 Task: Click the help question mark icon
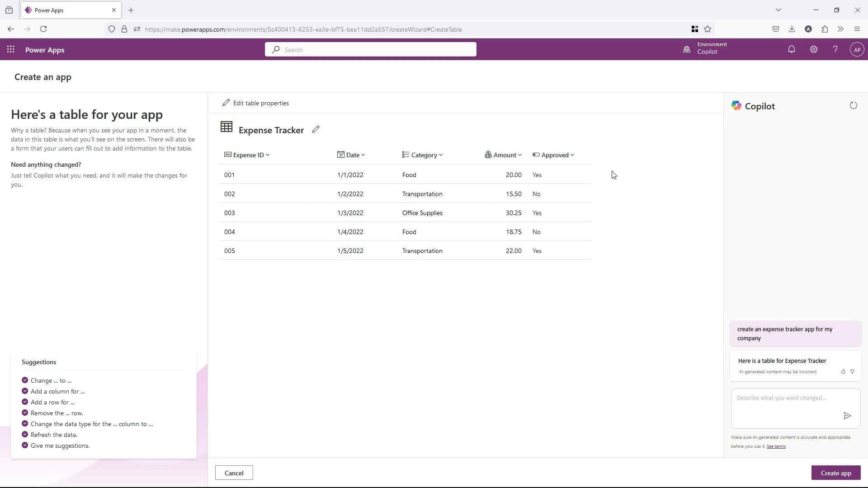pos(835,50)
